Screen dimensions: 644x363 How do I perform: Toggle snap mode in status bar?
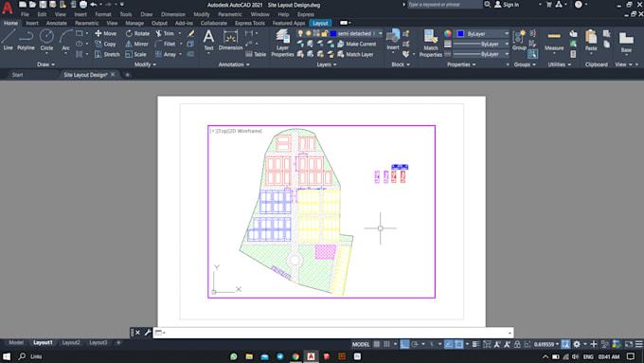coord(386,344)
